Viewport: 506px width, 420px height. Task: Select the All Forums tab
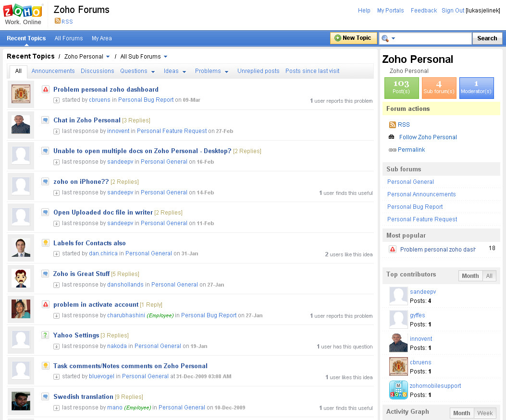[x=68, y=38]
